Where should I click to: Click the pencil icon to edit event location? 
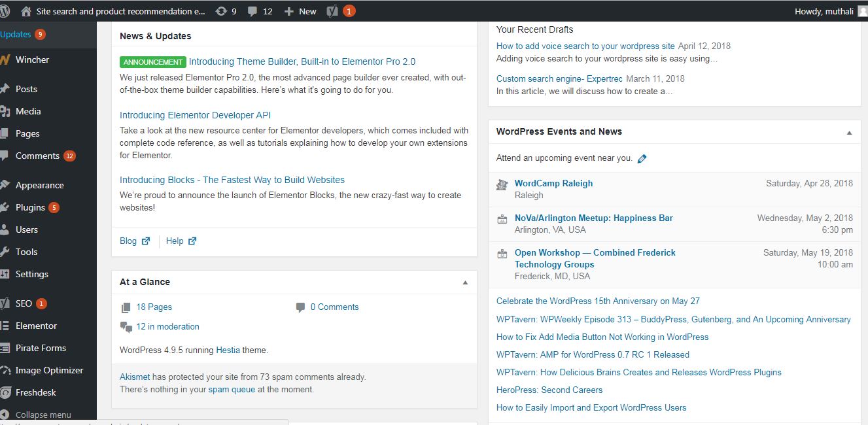tap(642, 158)
